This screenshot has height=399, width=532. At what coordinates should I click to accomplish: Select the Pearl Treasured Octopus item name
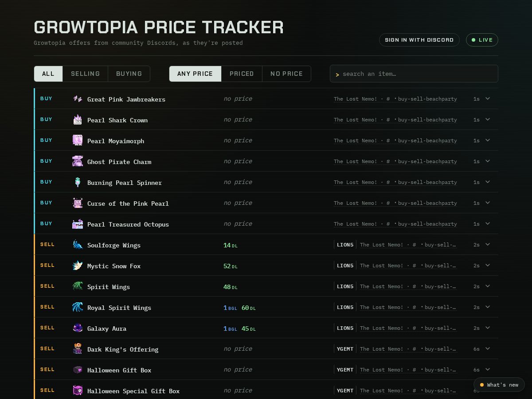(x=128, y=224)
